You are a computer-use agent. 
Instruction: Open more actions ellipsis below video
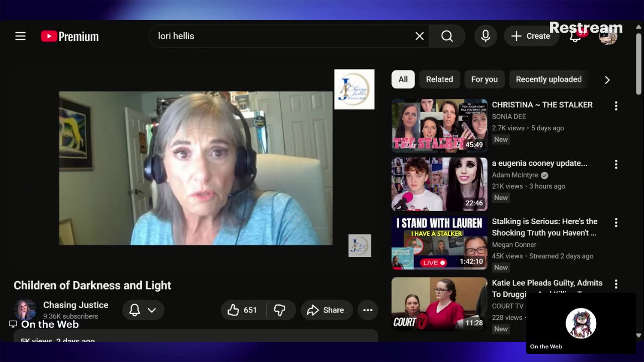tap(368, 310)
